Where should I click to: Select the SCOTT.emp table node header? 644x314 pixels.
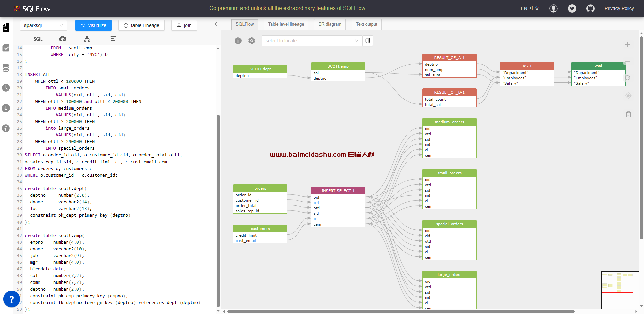(x=338, y=66)
